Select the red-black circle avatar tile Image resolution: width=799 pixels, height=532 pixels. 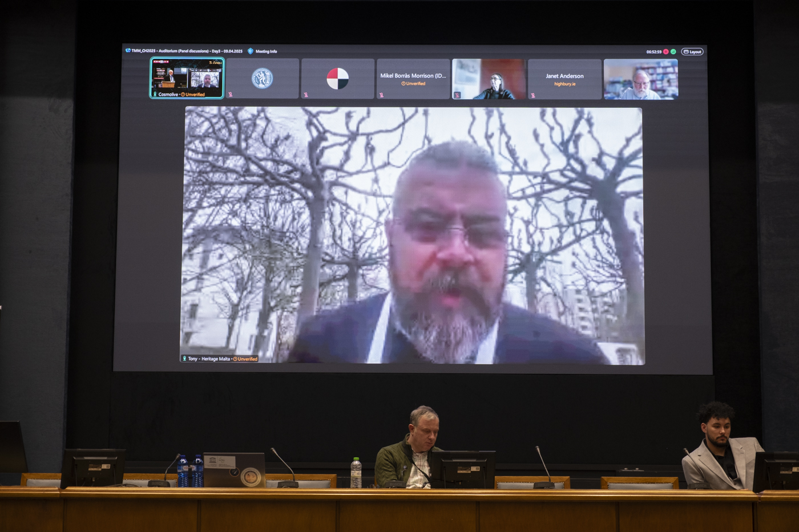[x=337, y=79]
